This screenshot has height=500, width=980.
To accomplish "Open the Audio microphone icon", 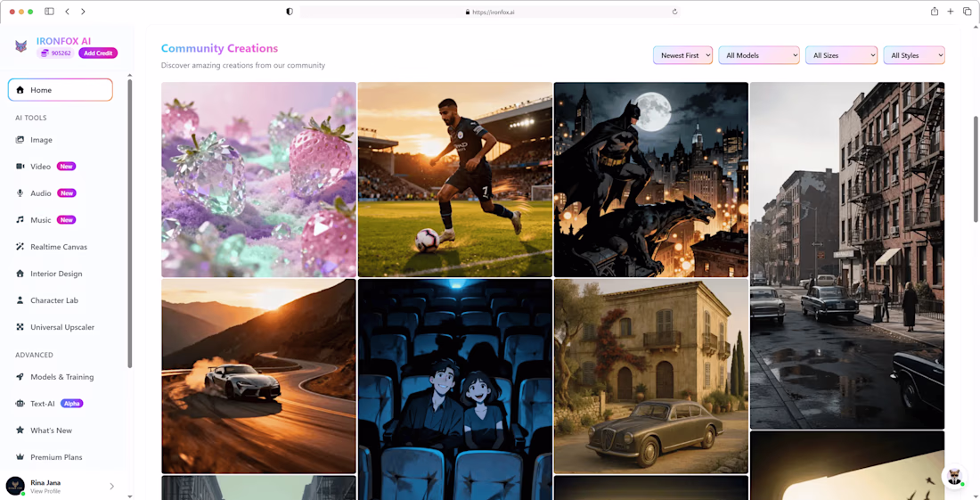I will click(20, 193).
